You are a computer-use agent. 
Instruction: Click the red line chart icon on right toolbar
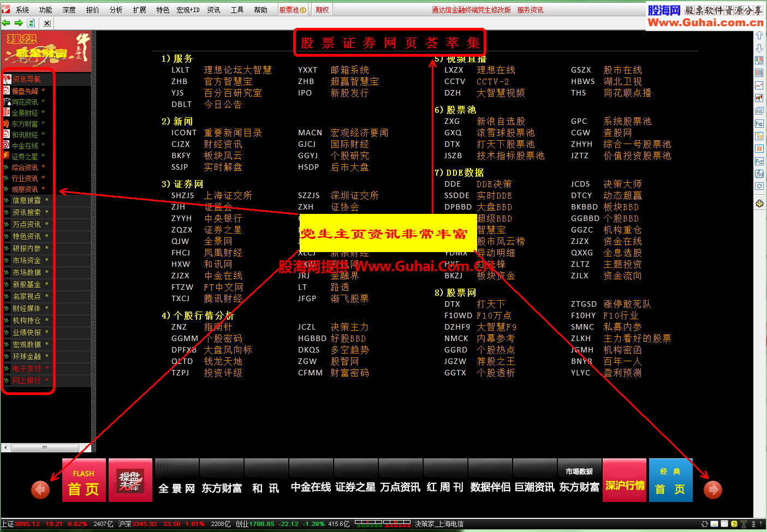click(759, 85)
